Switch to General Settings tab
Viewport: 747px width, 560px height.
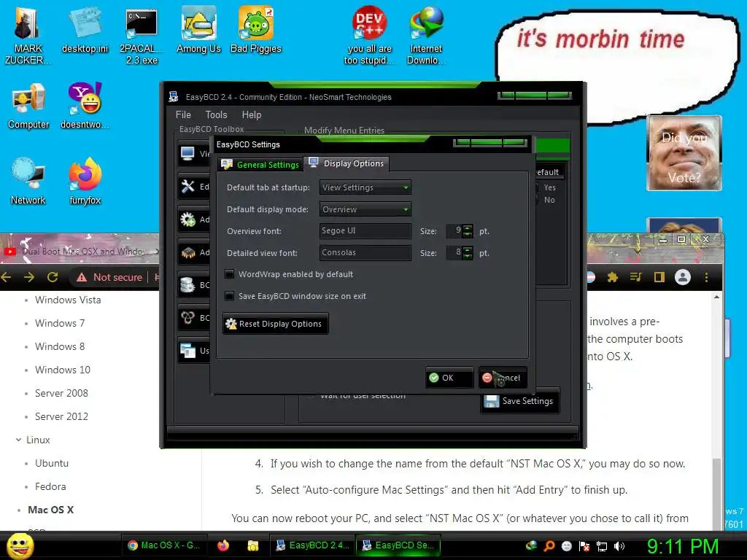tap(261, 165)
